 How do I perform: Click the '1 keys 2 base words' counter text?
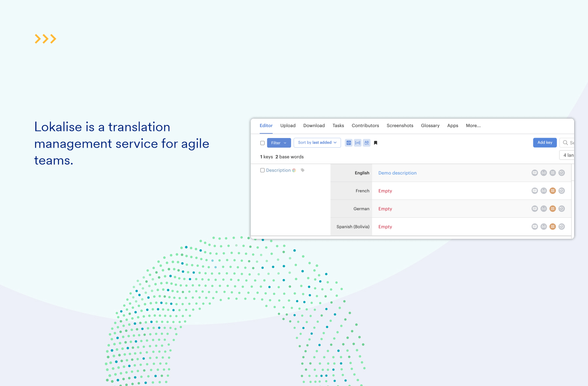pyautogui.click(x=282, y=157)
